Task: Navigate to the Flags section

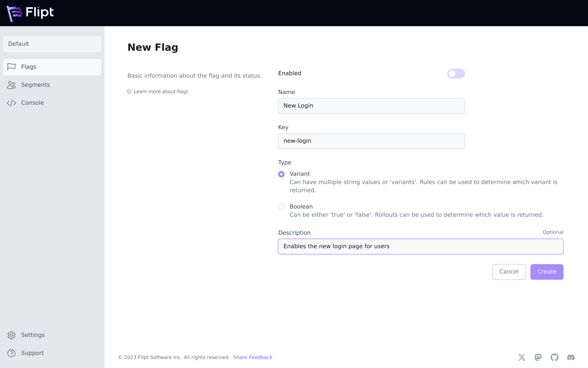Action: 28,67
